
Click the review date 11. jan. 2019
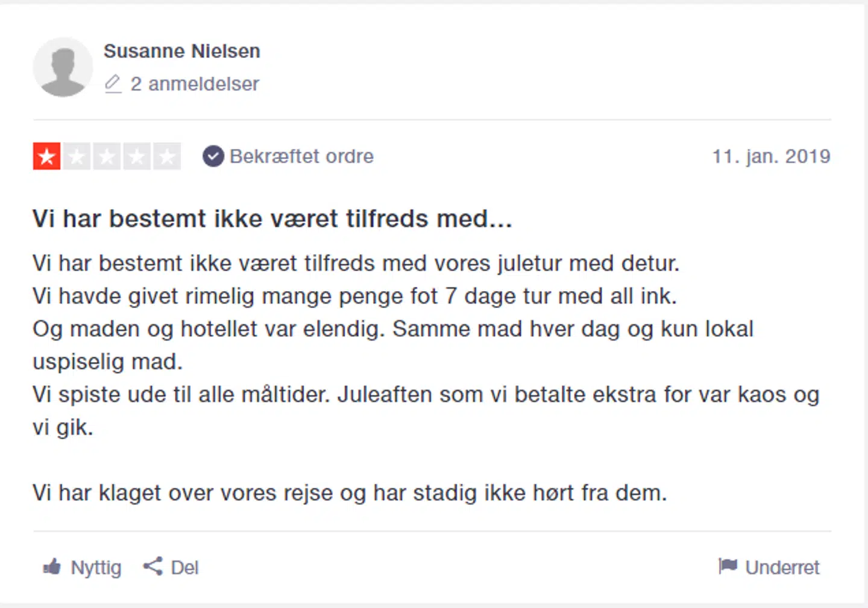pos(771,157)
